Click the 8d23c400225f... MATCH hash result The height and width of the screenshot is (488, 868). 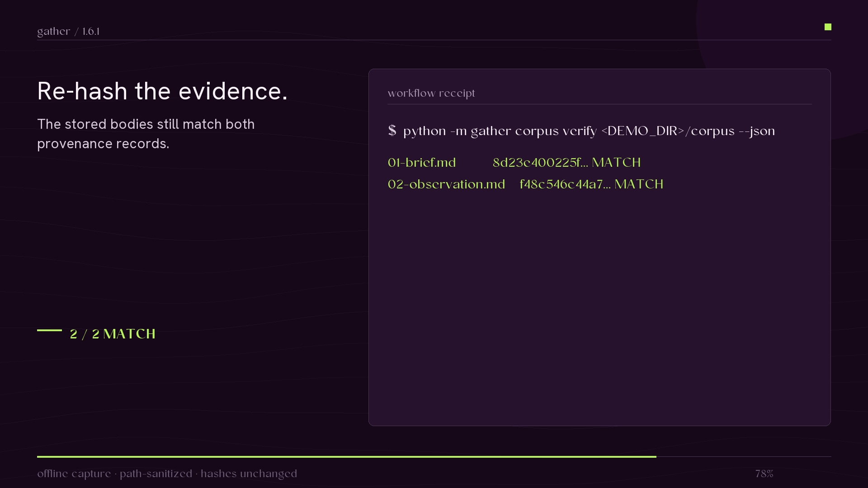[566, 163]
